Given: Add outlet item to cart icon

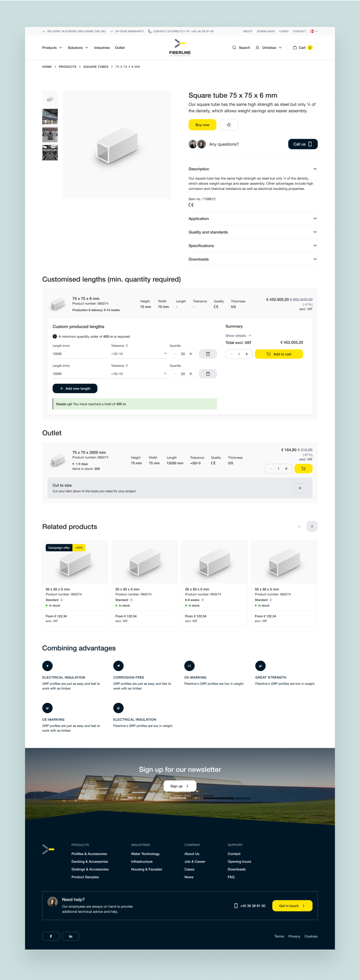Looking at the screenshot, I should pos(303,469).
